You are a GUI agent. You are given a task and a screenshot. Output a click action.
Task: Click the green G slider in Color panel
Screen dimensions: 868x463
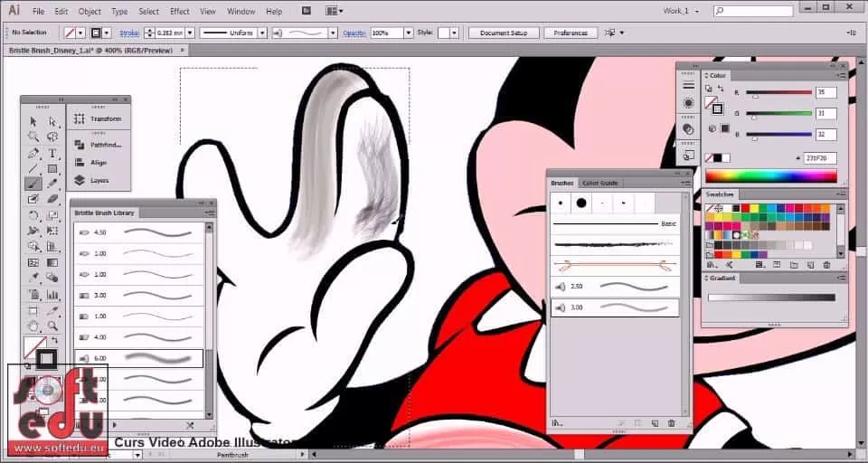[778, 114]
